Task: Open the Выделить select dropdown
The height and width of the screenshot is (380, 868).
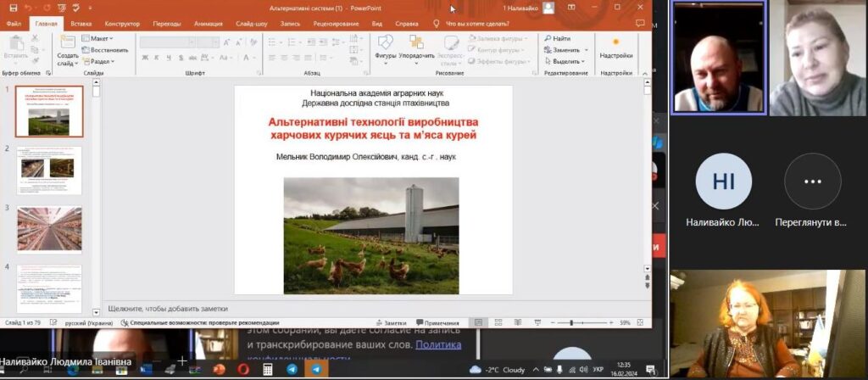Action: click(565, 61)
